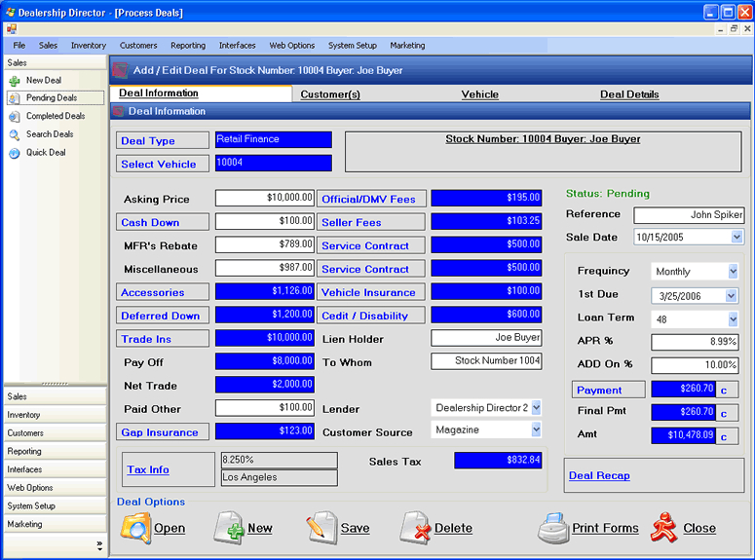Open the Search Deals magnifier icon
This screenshot has width=755, height=560.
click(x=15, y=134)
